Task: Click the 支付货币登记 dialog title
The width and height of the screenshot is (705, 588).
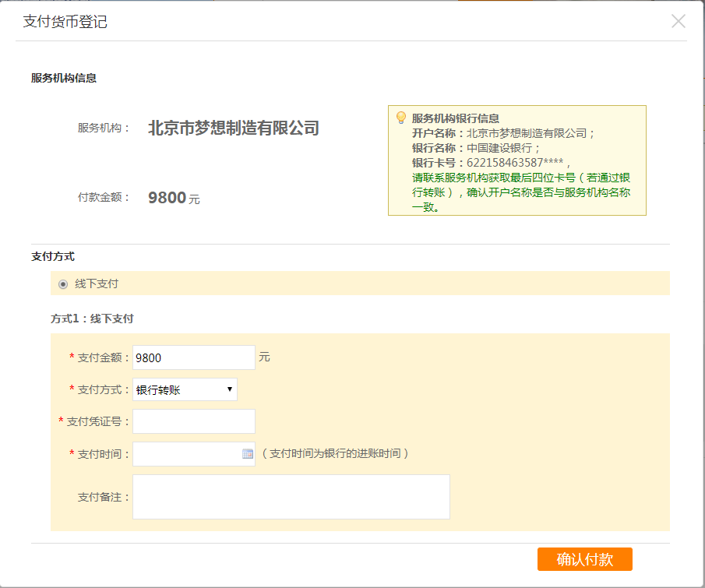Action: click(x=65, y=22)
